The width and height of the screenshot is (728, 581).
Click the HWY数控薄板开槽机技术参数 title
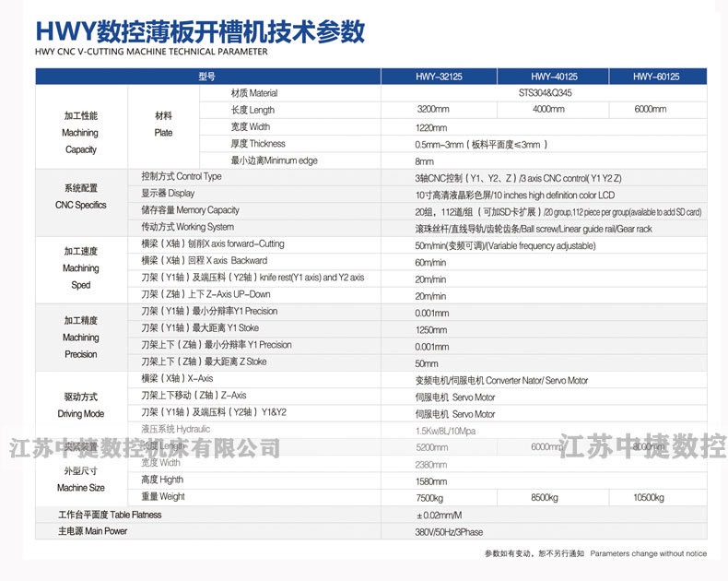pyautogui.click(x=200, y=31)
